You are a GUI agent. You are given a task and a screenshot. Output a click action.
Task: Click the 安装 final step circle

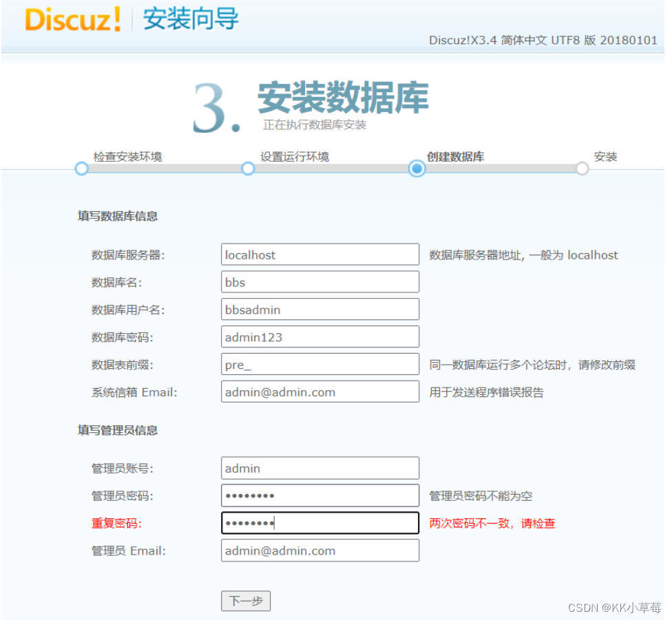tap(582, 169)
